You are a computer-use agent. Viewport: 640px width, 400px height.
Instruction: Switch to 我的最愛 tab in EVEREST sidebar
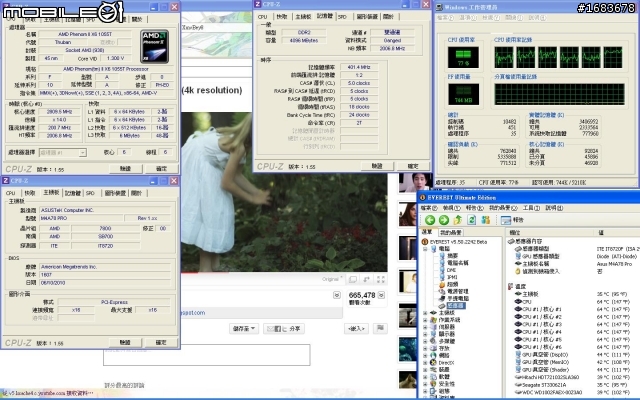[451, 233]
